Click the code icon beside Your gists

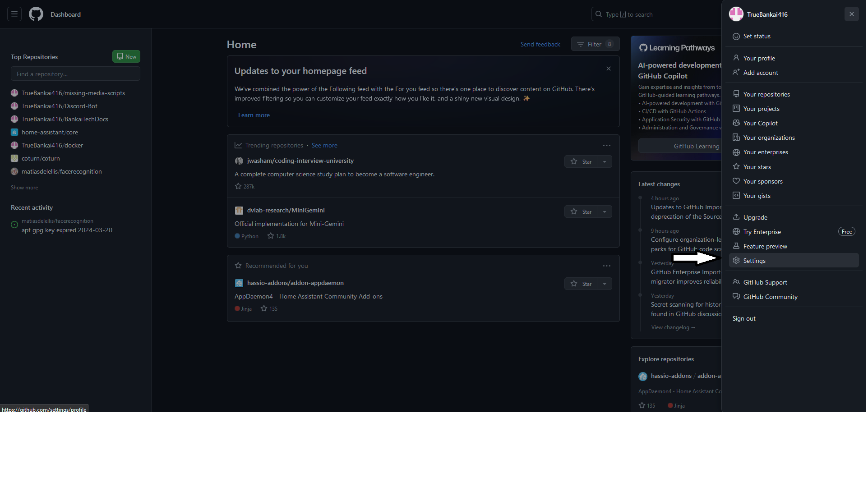coord(736,195)
